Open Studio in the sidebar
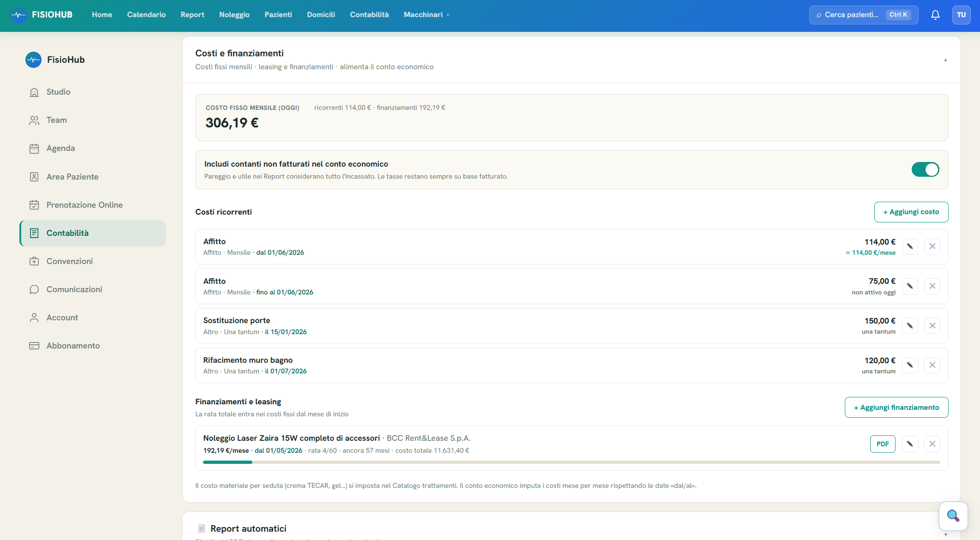Screen dimensions: 980x540 click(x=93, y=92)
